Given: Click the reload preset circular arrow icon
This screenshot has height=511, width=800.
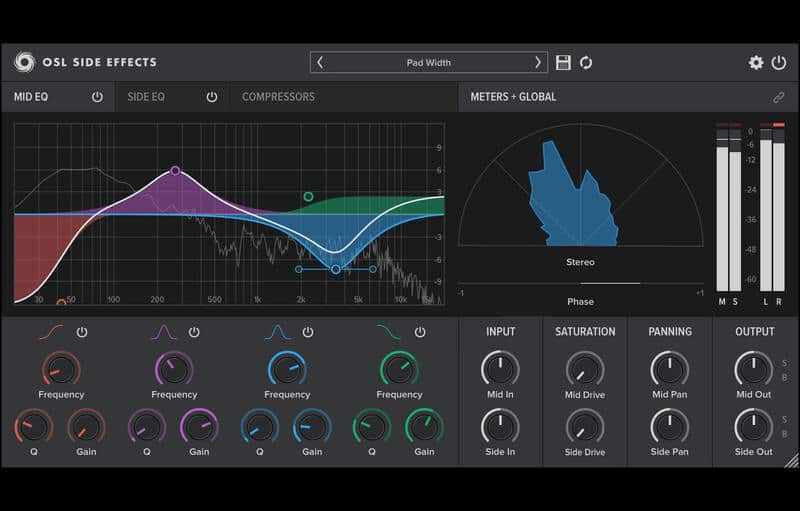Looking at the screenshot, I should point(586,63).
